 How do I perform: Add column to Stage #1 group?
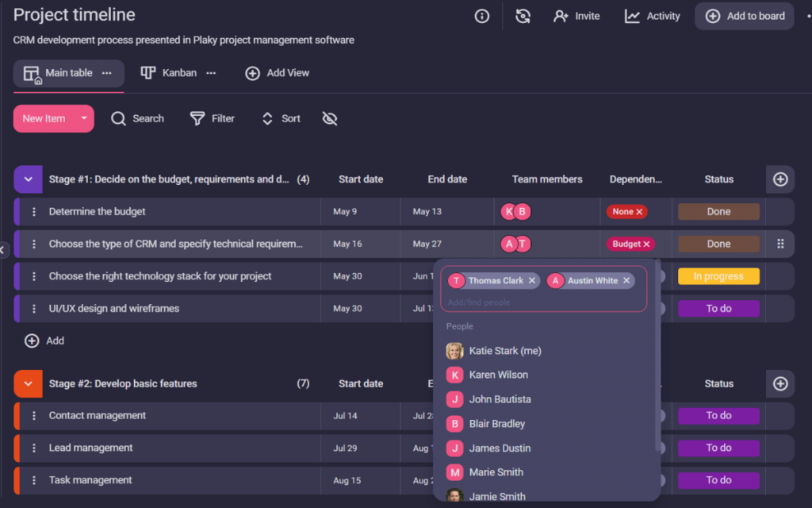(x=780, y=179)
